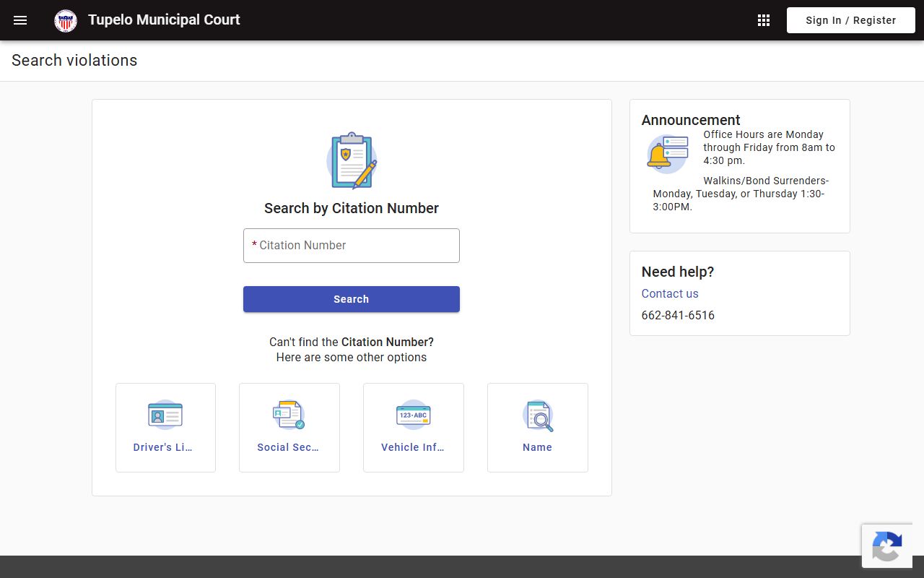The image size is (924, 578).
Task: Click the name search magnifier icon
Action: (x=538, y=415)
